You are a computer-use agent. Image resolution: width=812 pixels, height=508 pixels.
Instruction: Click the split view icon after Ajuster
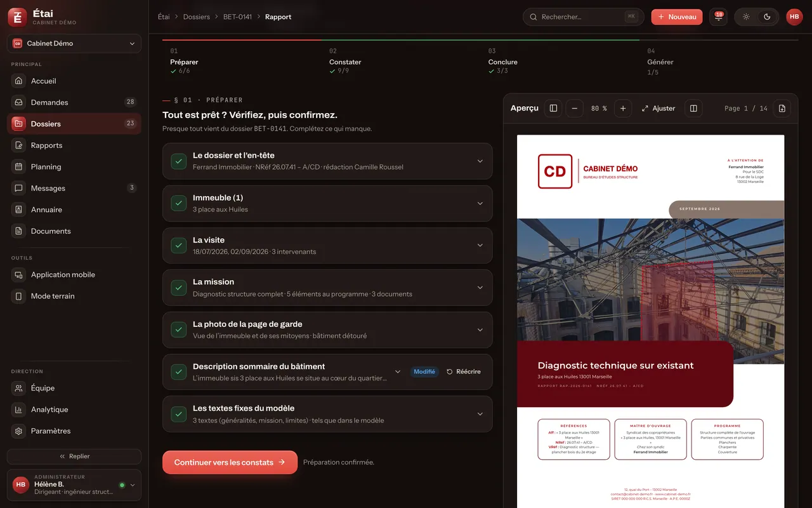point(693,109)
